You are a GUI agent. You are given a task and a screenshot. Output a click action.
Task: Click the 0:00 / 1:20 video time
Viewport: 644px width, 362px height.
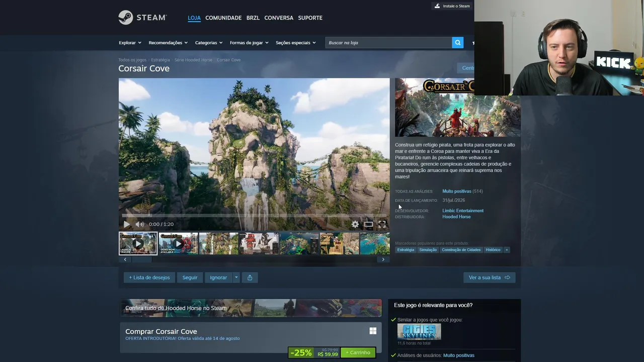click(x=161, y=224)
